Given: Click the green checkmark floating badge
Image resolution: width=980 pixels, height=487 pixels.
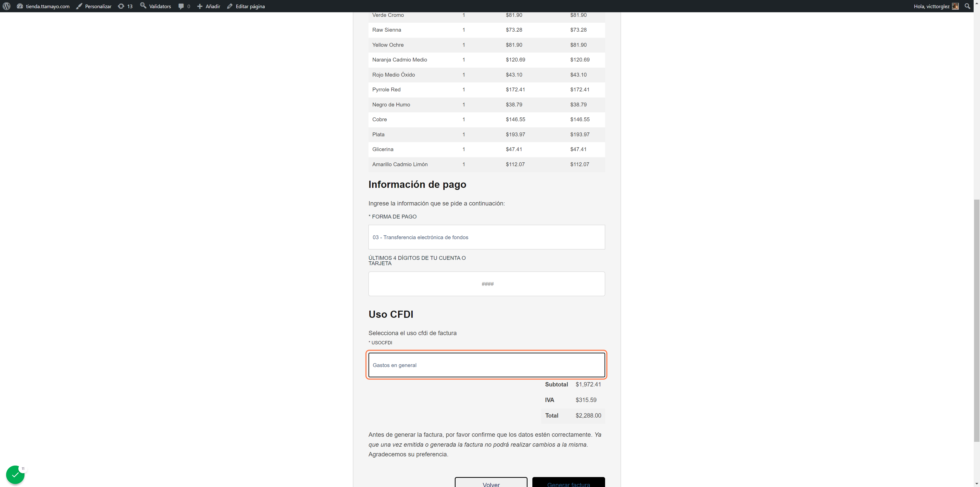Looking at the screenshot, I should pos(15,474).
